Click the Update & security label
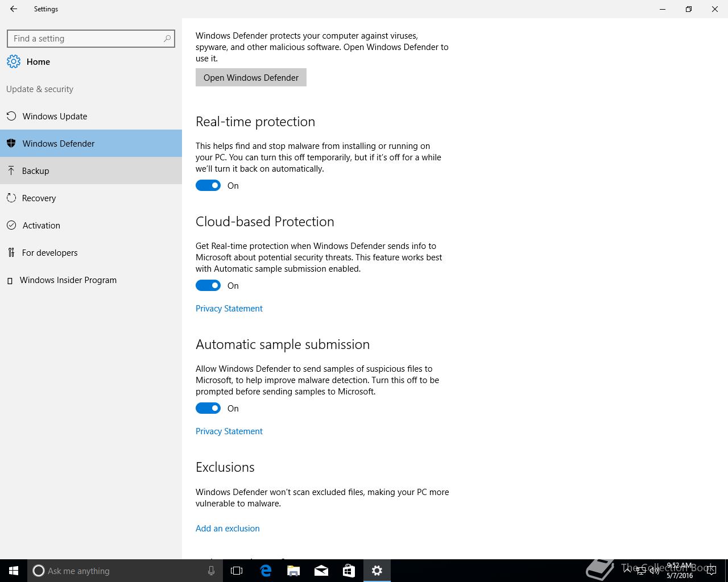The width and height of the screenshot is (728, 582). pos(40,89)
